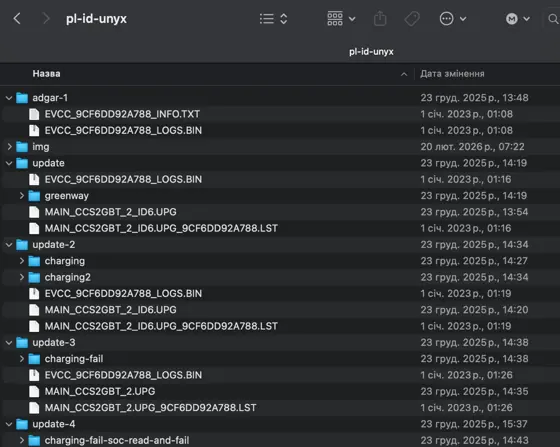Select the pl-id-unyx tab

point(371,52)
